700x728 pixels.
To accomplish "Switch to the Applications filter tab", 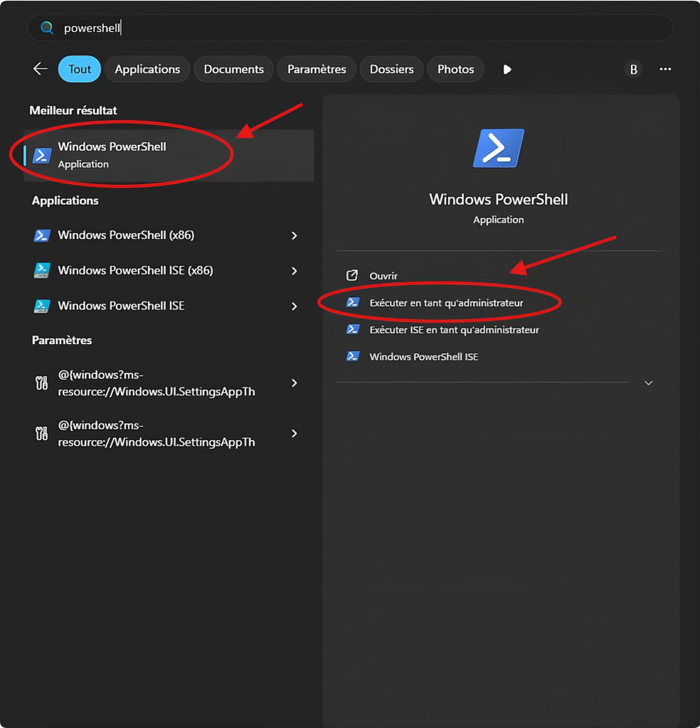I will [x=147, y=69].
